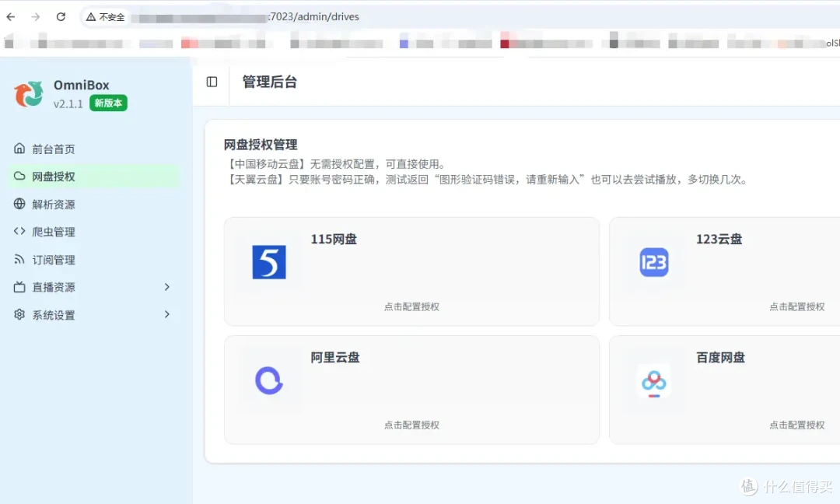Click the 网盘授权管理 section heading
The height and width of the screenshot is (504, 840).
(261, 145)
